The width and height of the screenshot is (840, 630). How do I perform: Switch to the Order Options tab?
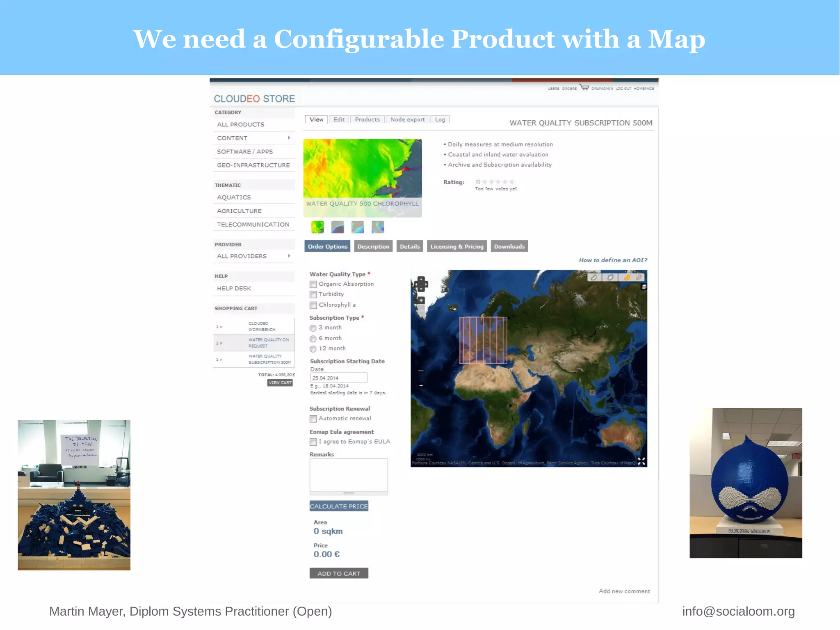click(x=327, y=246)
